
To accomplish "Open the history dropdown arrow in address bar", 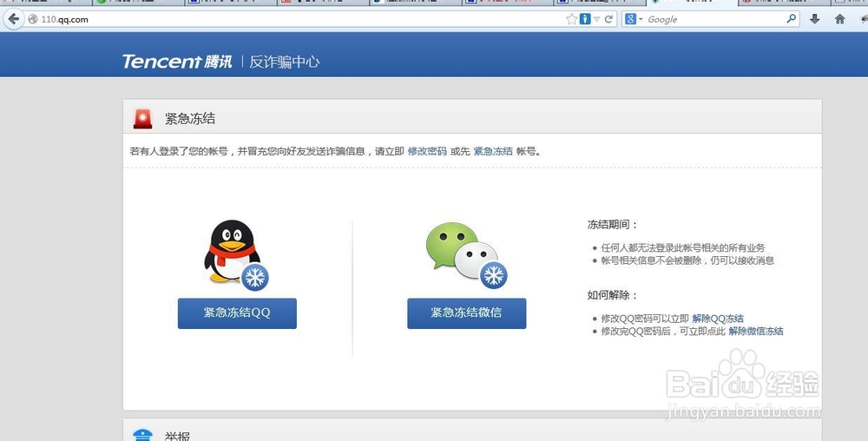I will click(x=597, y=19).
